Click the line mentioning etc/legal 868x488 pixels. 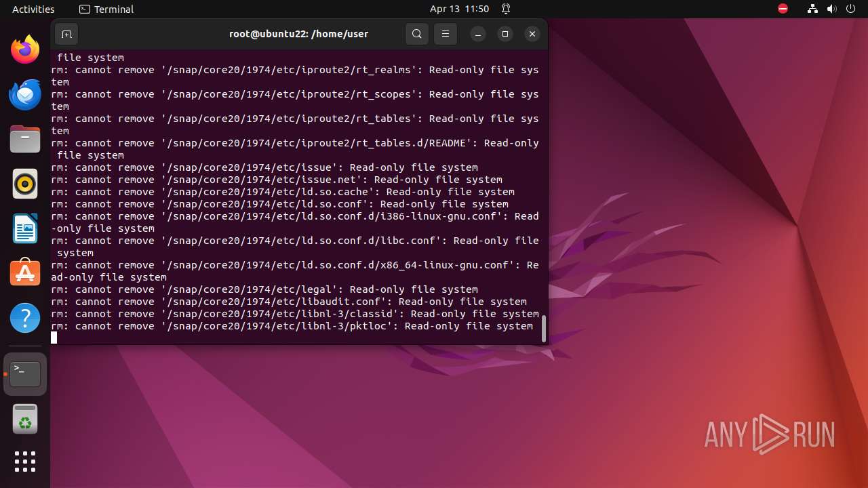[264, 289]
